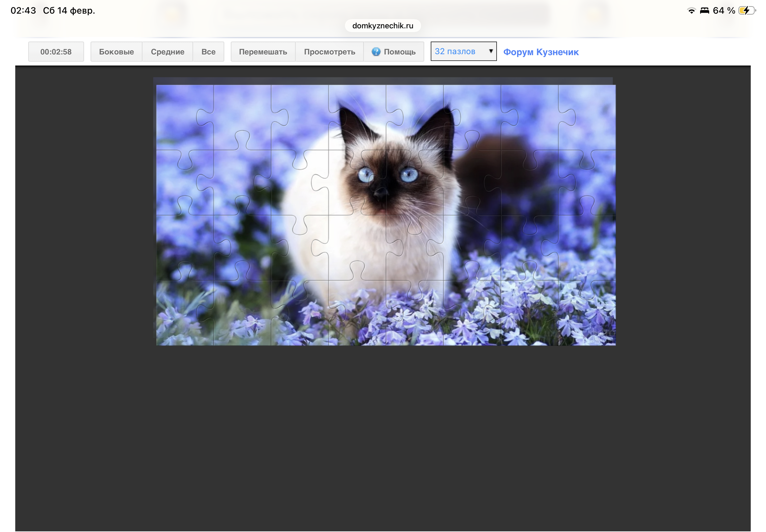Tap the 02:43 clock in status bar
Viewport: 766px width, 532px height.
(x=23, y=11)
